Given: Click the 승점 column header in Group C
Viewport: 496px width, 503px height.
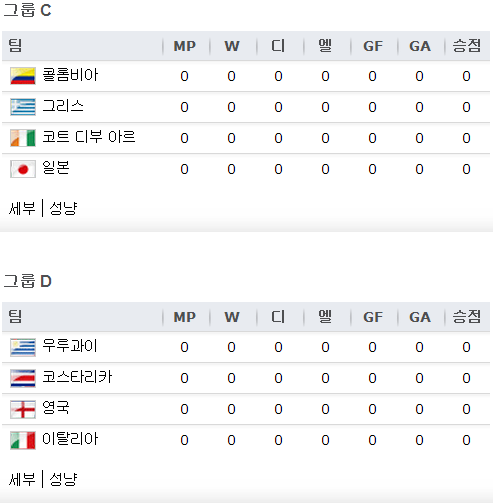Looking at the screenshot, I should coord(467,46).
